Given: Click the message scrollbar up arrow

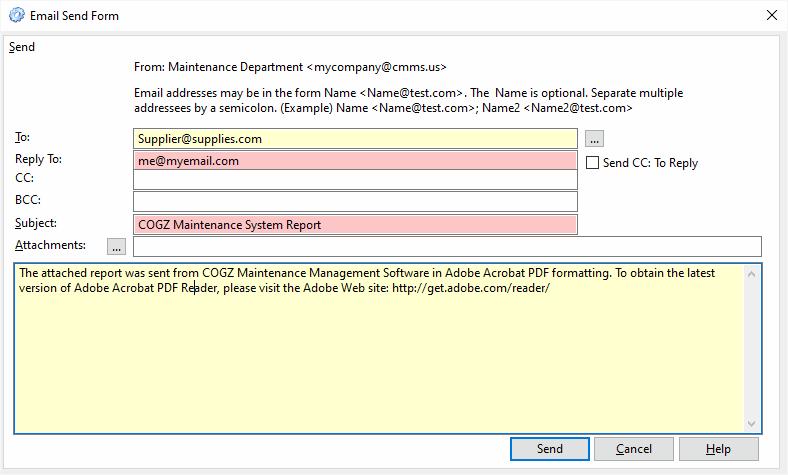Looking at the screenshot, I should [751, 274].
